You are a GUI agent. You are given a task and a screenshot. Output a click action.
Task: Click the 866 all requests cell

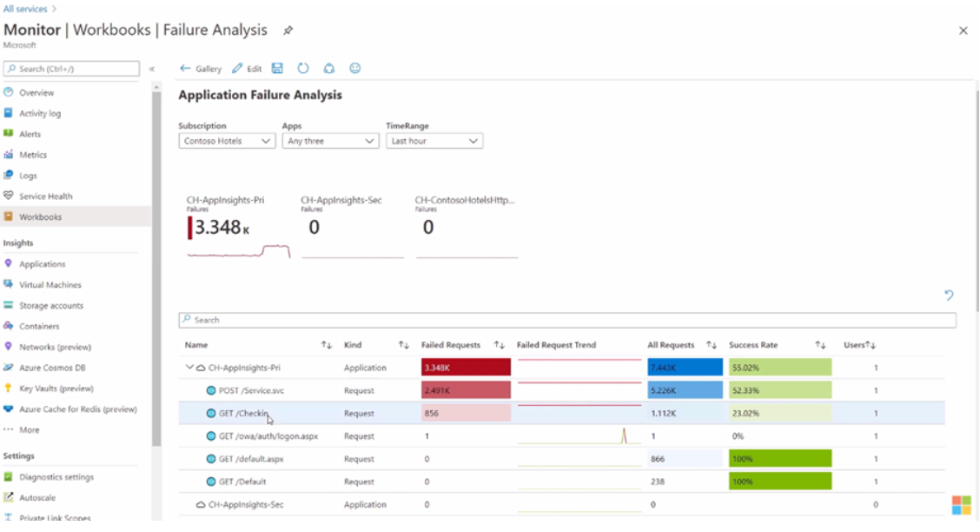tap(685, 459)
